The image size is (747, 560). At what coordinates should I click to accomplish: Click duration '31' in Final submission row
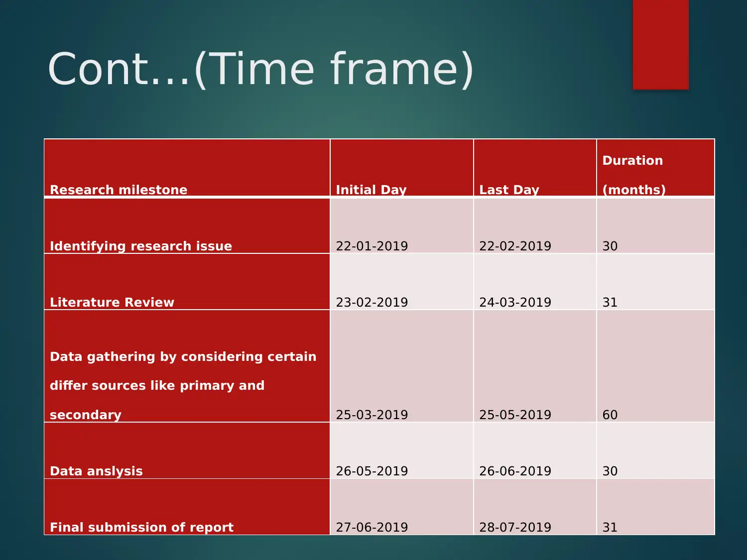coord(655,507)
